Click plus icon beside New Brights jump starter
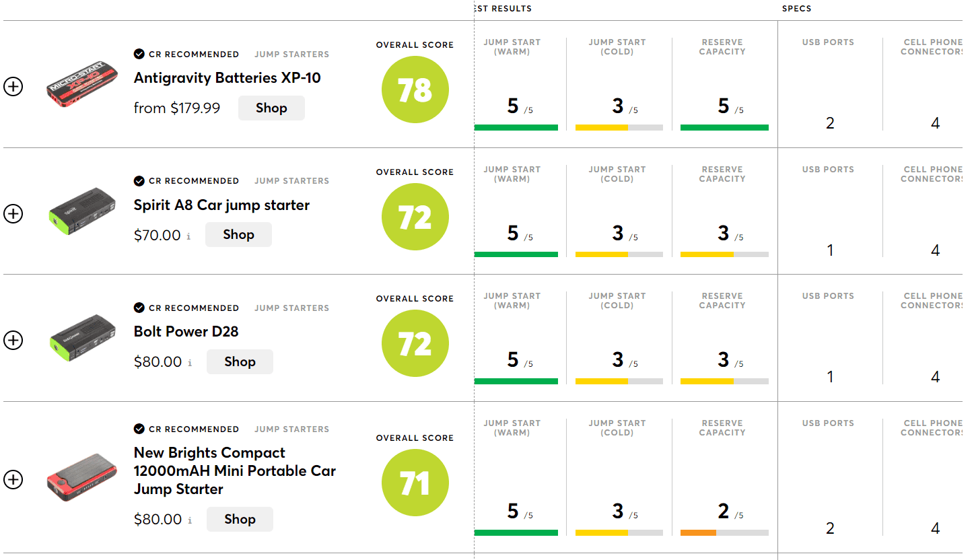 (x=13, y=480)
